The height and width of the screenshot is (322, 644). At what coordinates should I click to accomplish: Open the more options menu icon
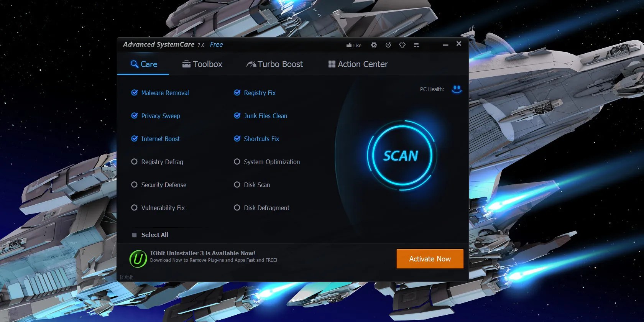click(x=416, y=45)
